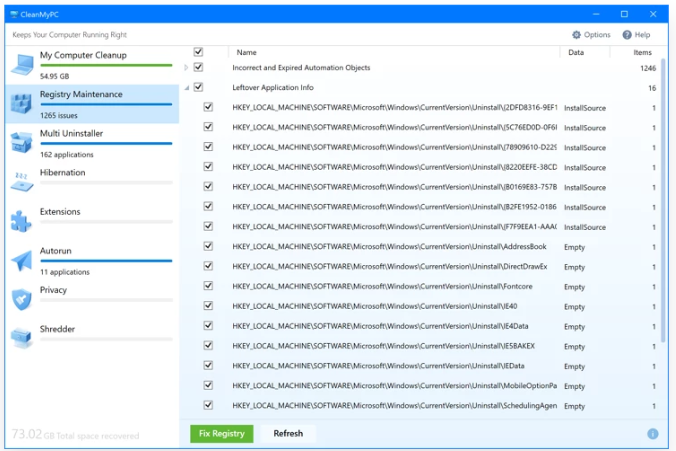Open Options with the gear icon
This screenshot has width=676, height=451.
(577, 35)
